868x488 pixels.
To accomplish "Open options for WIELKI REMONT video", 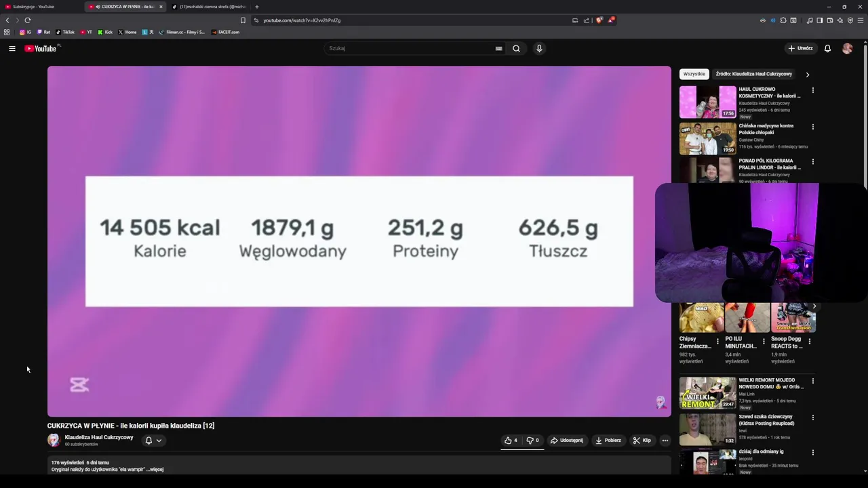I will pyautogui.click(x=812, y=381).
